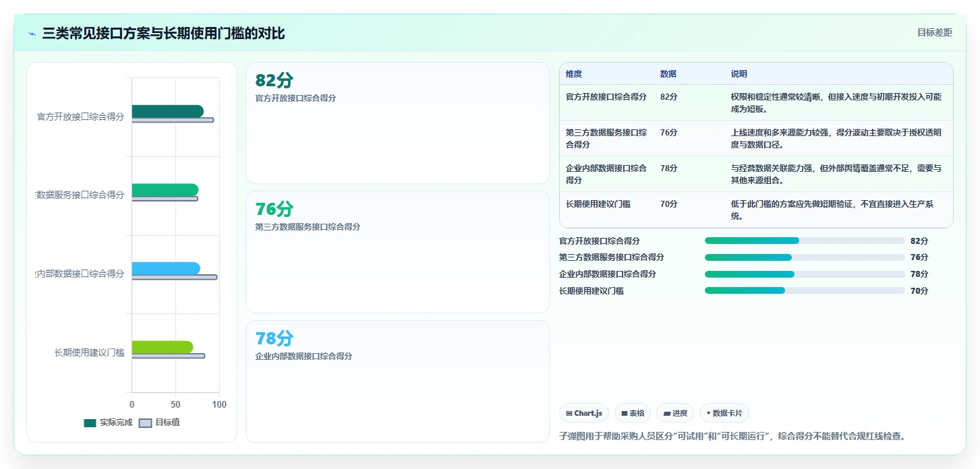
Task: Click the 维度 column header
Action: click(574, 74)
